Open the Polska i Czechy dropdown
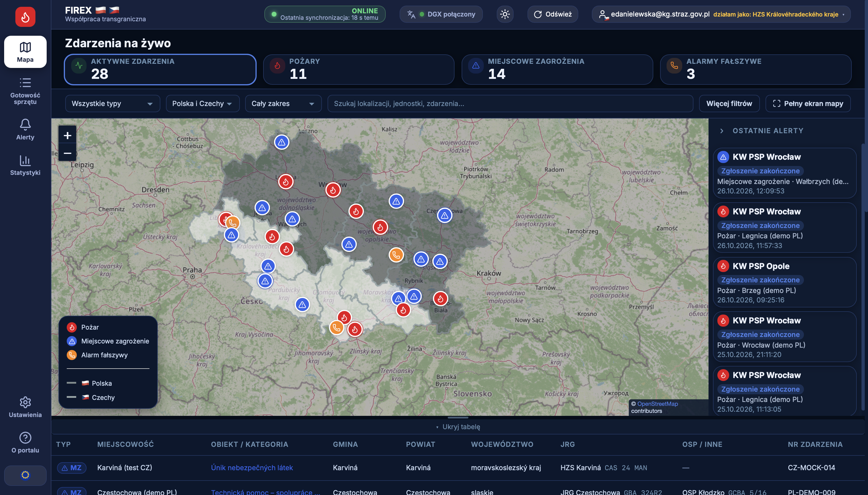Viewport: 868px width, 495px height. coord(203,103)
